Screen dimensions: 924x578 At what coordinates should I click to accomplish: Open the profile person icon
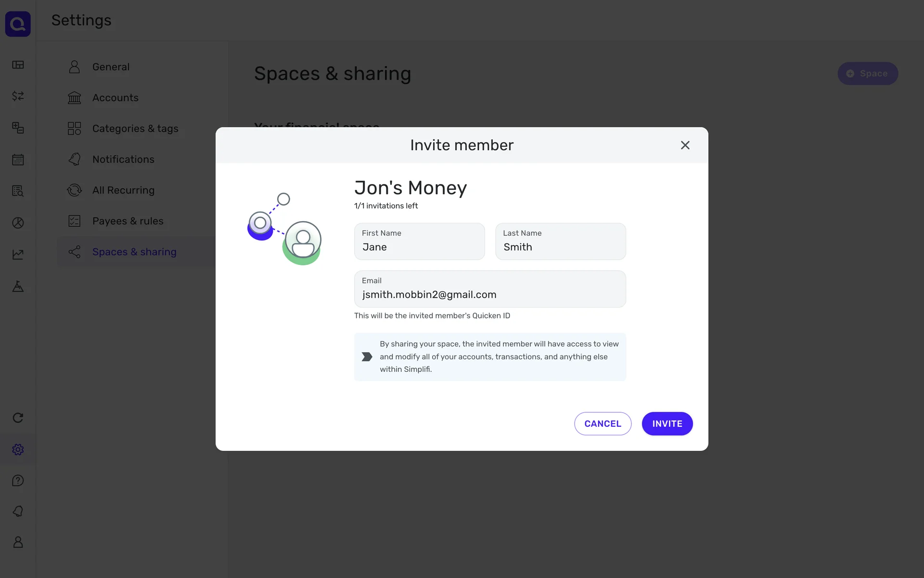[18, 542]
